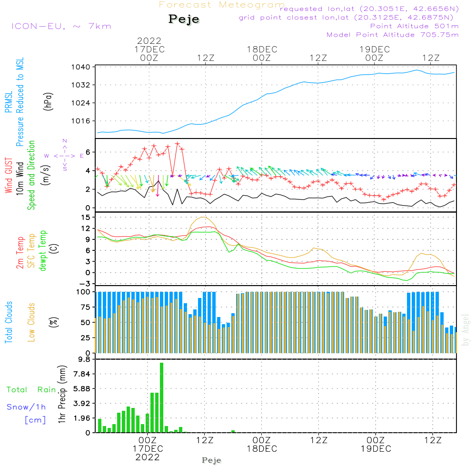
Task: Select the bold 'Peje' heading at top
Action: (x=184, y=19)
